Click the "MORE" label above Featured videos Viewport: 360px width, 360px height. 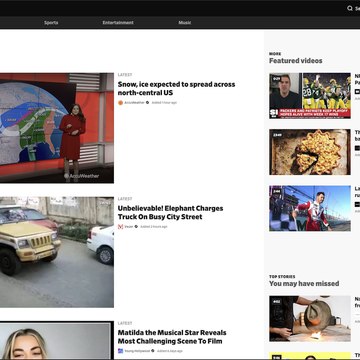[275, 54]
